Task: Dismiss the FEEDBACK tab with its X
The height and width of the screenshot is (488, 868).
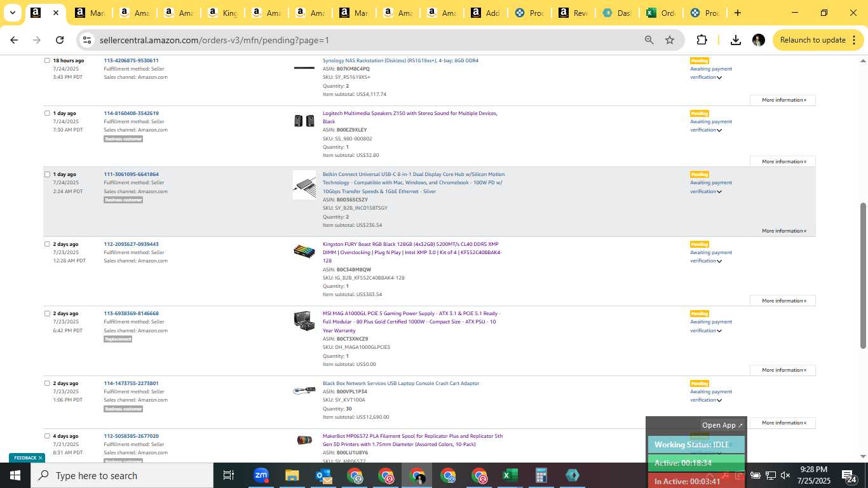Action: [40, 457]
